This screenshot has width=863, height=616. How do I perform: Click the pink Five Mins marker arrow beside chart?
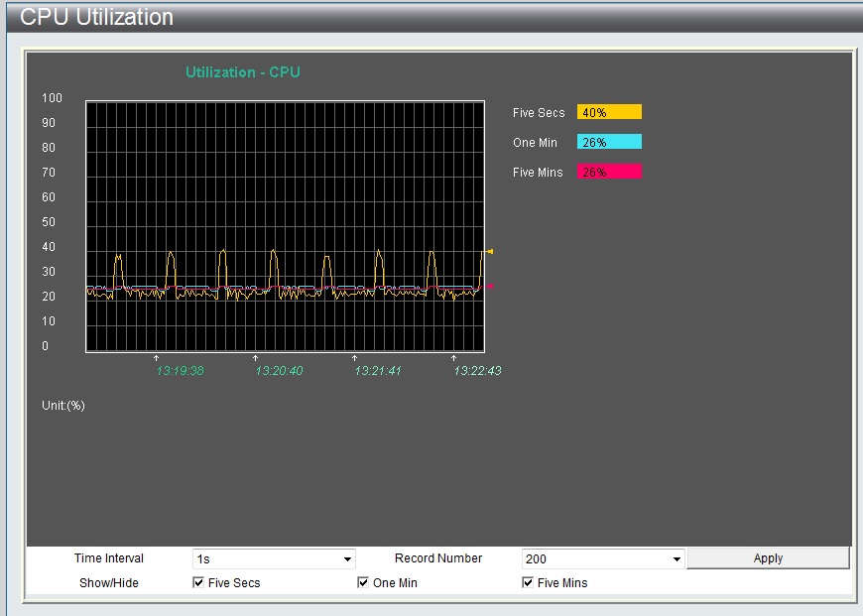[x=489, y=287]
